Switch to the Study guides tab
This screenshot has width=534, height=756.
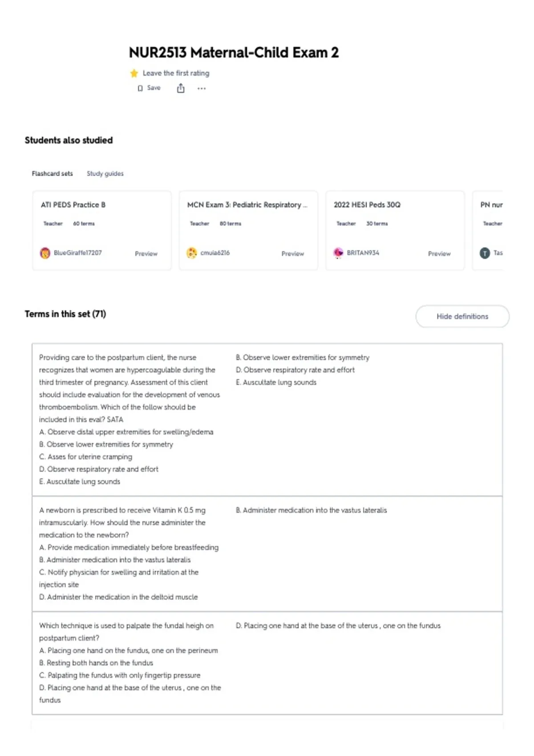pos(105,173)
